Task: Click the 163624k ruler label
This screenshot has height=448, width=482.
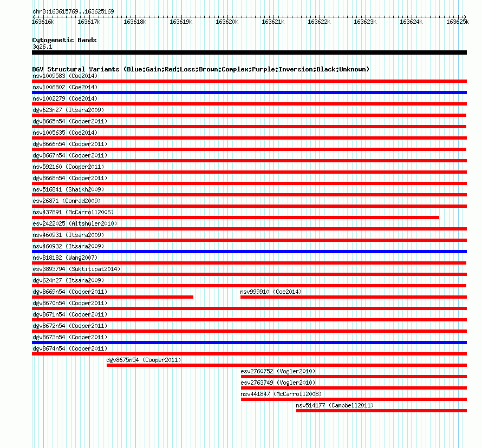Action: tap(411, 22)
